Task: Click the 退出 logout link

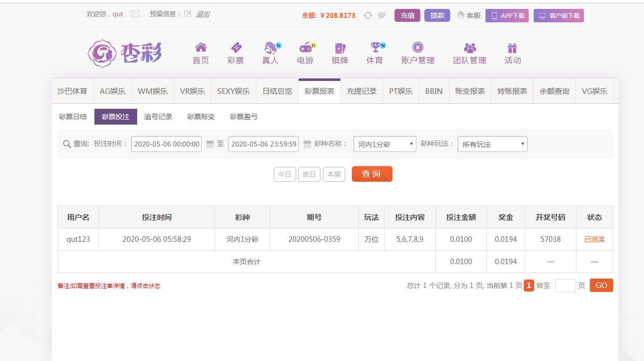Action: click(x=203, y=14)
